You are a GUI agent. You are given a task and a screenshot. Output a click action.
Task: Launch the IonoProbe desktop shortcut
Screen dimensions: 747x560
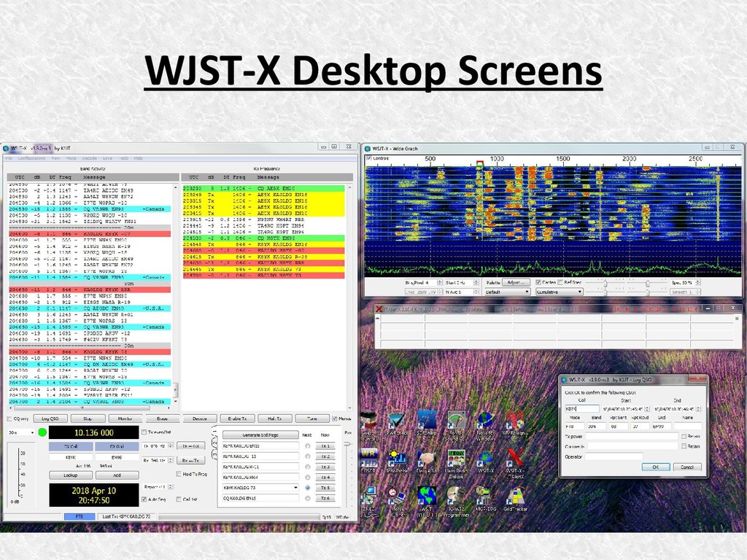[398, 460]
